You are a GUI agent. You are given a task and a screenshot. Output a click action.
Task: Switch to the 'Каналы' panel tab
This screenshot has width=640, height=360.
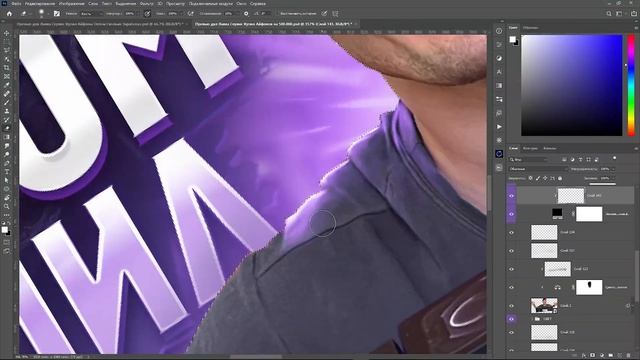(x=550, y=149)
